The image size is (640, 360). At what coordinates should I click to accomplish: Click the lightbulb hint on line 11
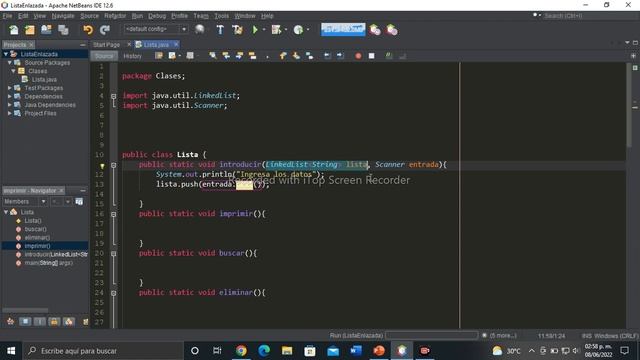[102, 166]
